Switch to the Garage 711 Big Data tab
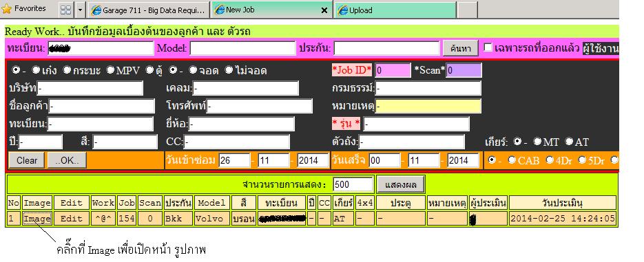The width and height of the screenshot is (644, 262). 148,11
